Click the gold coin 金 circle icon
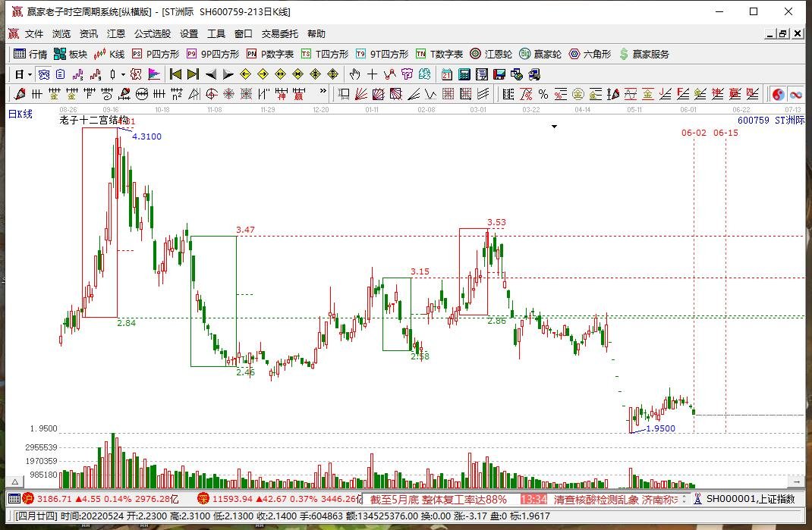 578,94
